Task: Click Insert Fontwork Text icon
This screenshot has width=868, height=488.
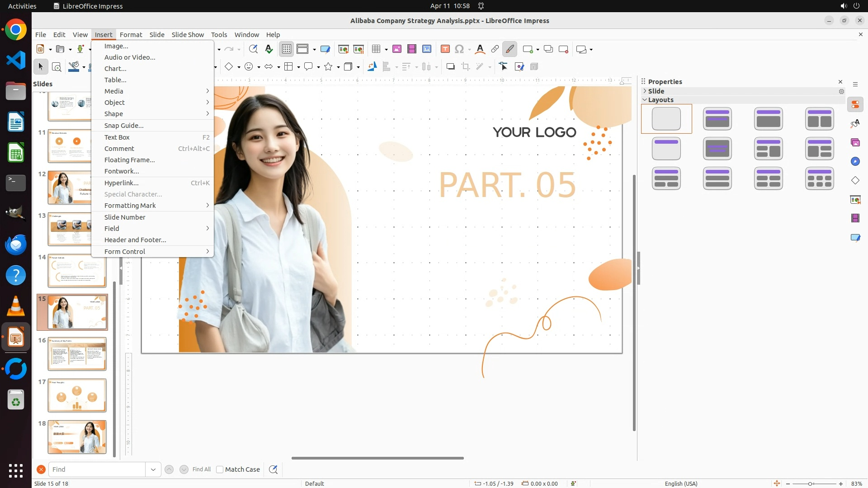Action: pos(480,49)
